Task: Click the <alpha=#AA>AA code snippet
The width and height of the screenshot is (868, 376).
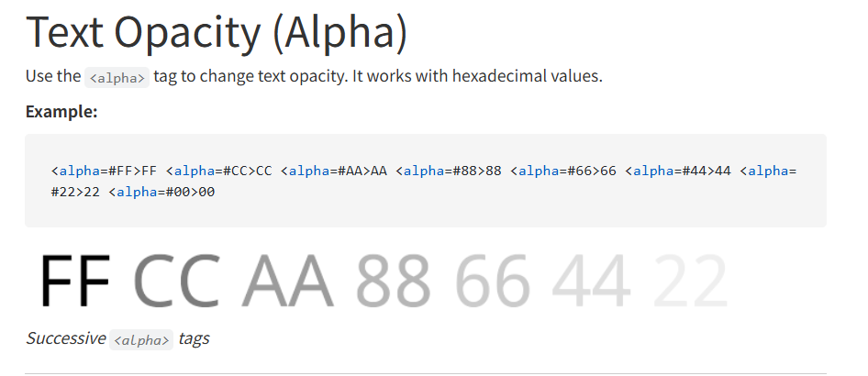Action: coord(334,171)
